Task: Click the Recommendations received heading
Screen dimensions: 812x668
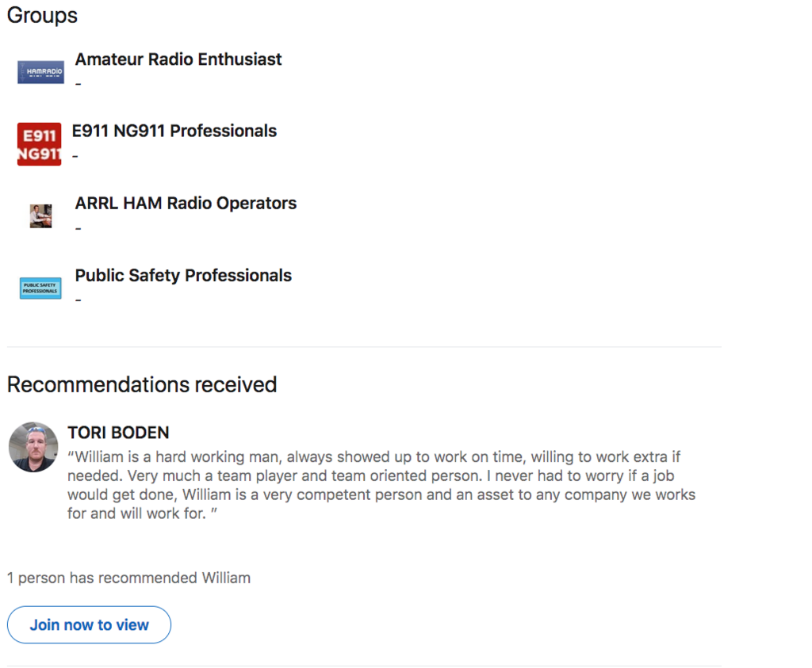Action: click(x=142, y=384)
